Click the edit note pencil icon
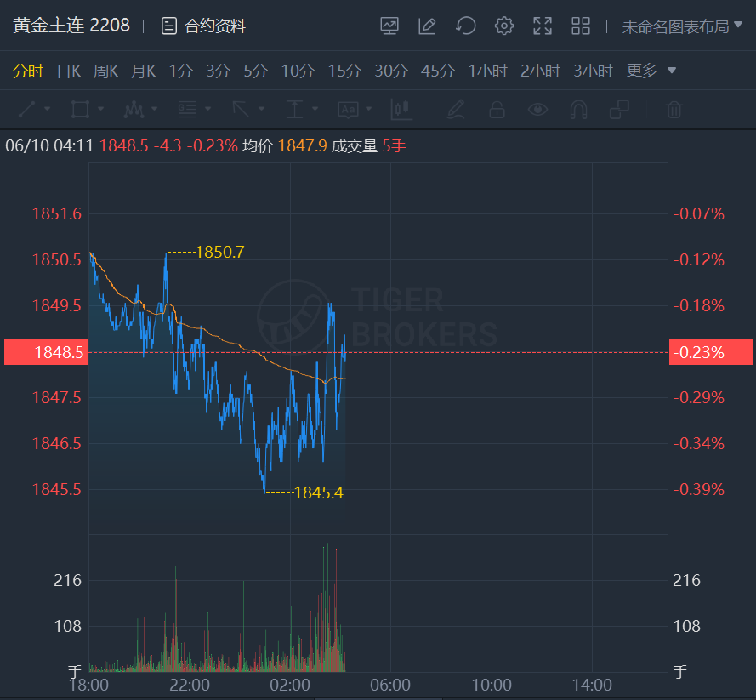The height and width of the screenshot is (700, 756). click(427, 26)
